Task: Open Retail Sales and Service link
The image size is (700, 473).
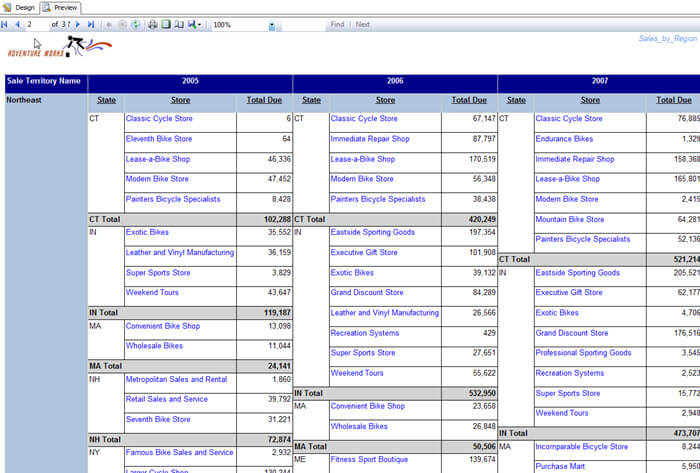Action: tap(167, 399)
